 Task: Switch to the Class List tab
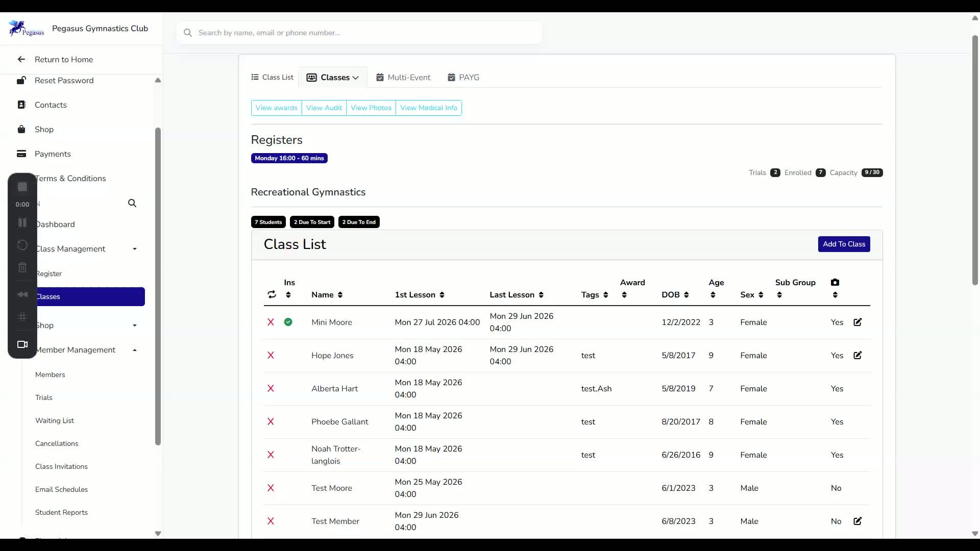273,78
